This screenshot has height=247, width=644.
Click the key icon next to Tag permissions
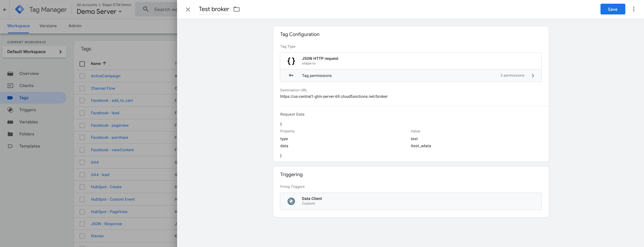(x=291, y=76)
